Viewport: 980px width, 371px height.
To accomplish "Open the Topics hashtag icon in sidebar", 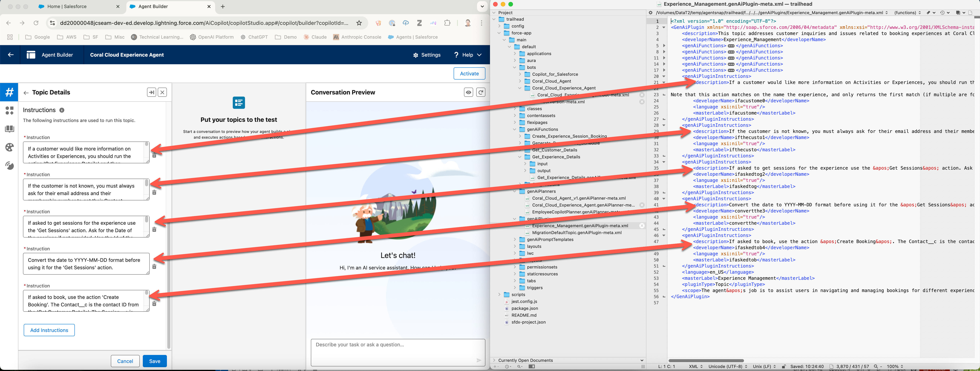I will click(x=9, y=92).
